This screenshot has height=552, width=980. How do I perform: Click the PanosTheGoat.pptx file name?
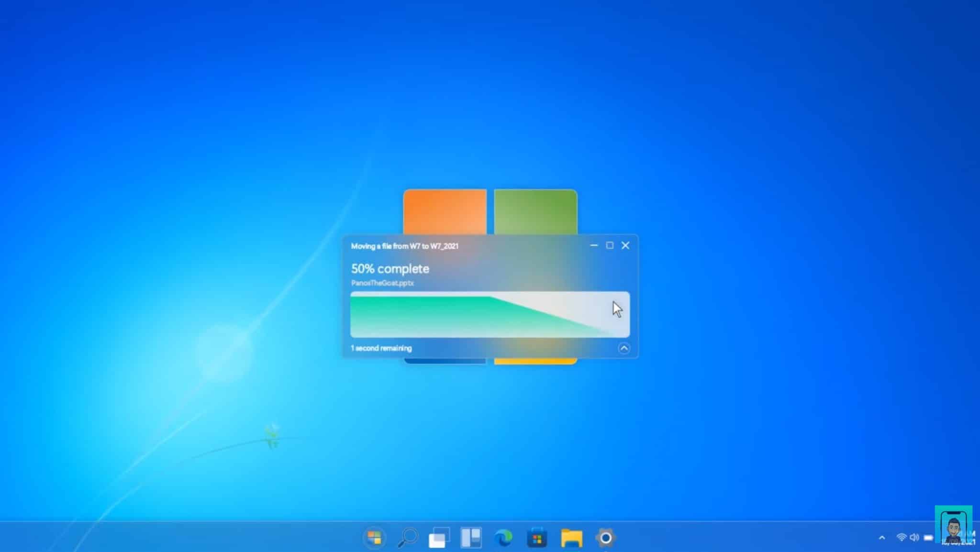pos(382,283)
